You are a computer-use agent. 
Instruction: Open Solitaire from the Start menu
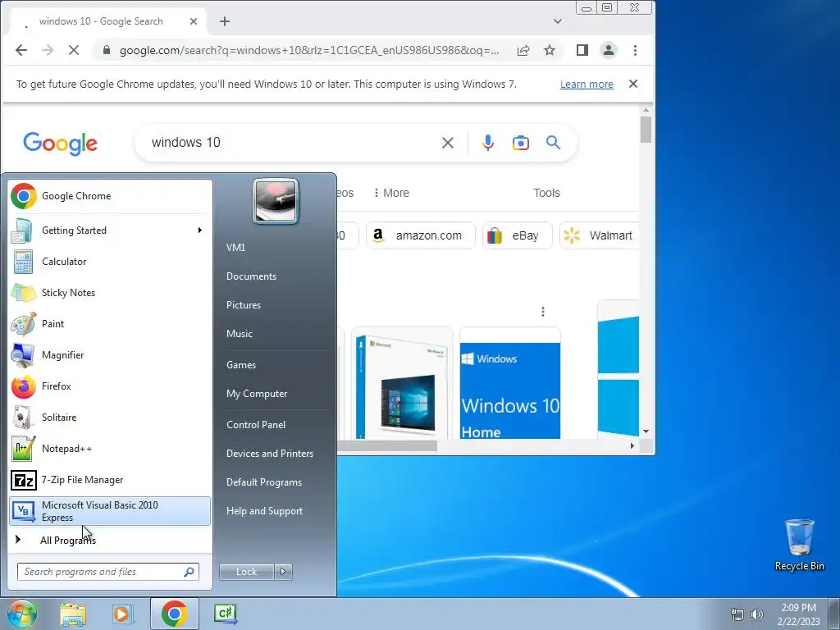[x=110, y=418]
